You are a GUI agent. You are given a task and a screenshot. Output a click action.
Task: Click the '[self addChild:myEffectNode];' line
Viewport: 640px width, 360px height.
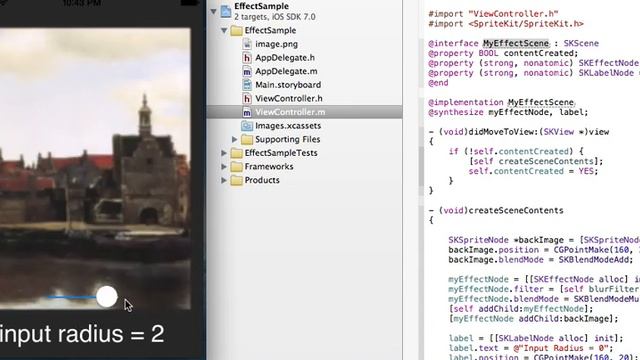(x=521, y=309)
